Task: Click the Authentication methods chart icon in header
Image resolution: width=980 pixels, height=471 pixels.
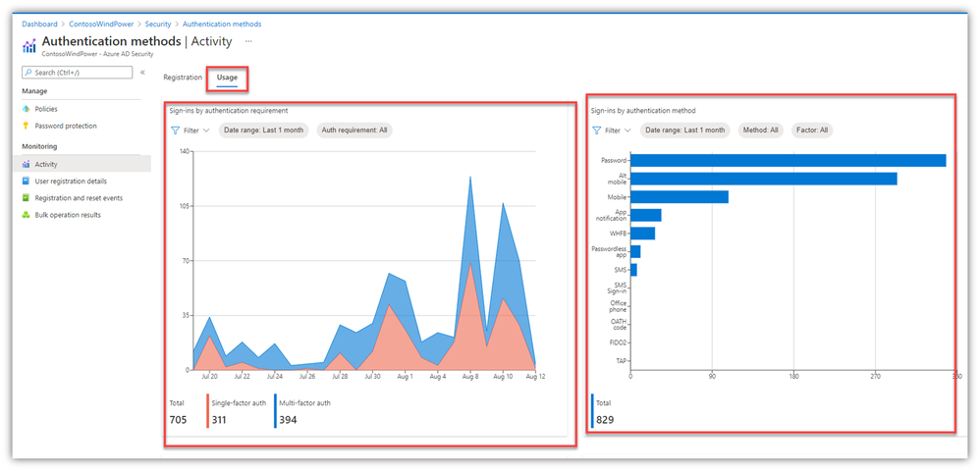Action: pyautogui.click(x=29, y=46)
